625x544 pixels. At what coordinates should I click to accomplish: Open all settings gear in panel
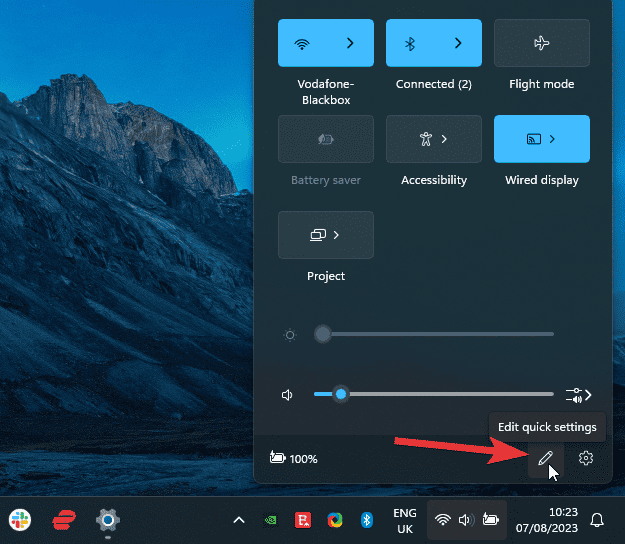pyautogui.click(x=586, y=458)
